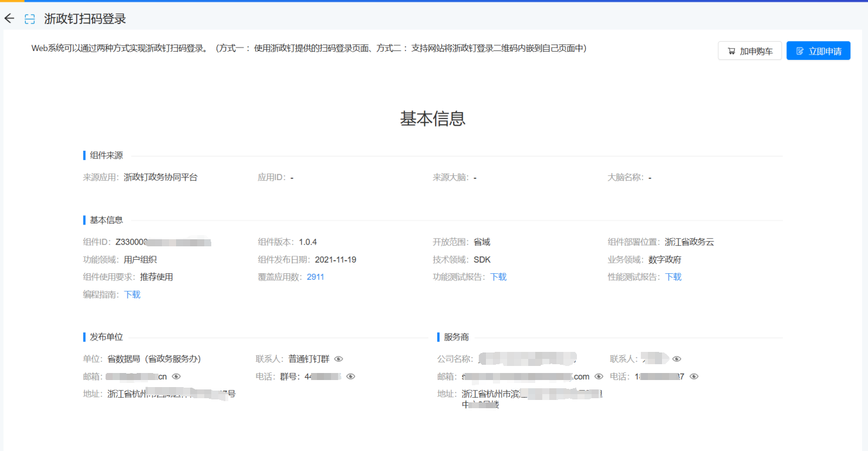The width and height of the screenshot is (868, 451).
Task: Click the scan code icon beside page title
Action: tap(29, 19)
